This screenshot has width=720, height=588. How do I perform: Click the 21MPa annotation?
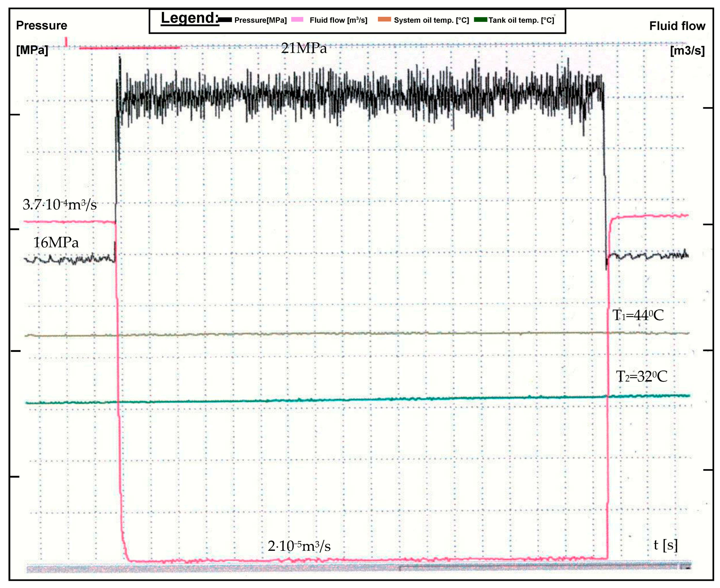(304, 49)
